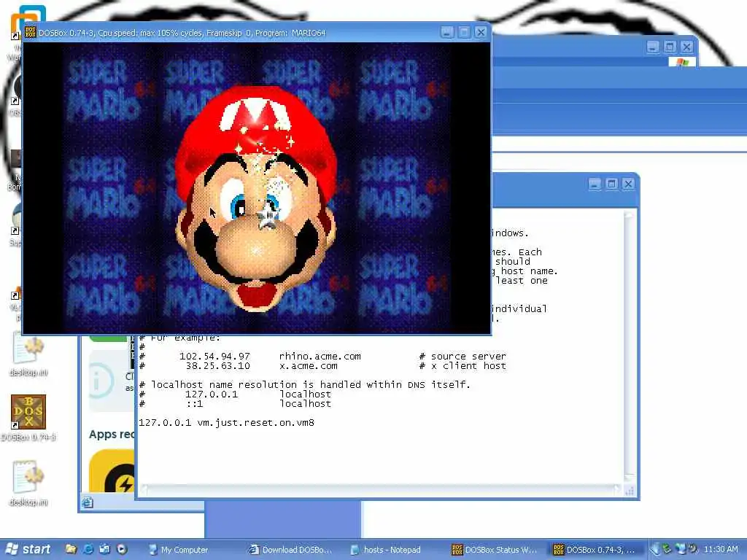Screen dimensions: 747x560
Task: Minimize the DOSBox MARIO64 window
Action: click(447, 32)
